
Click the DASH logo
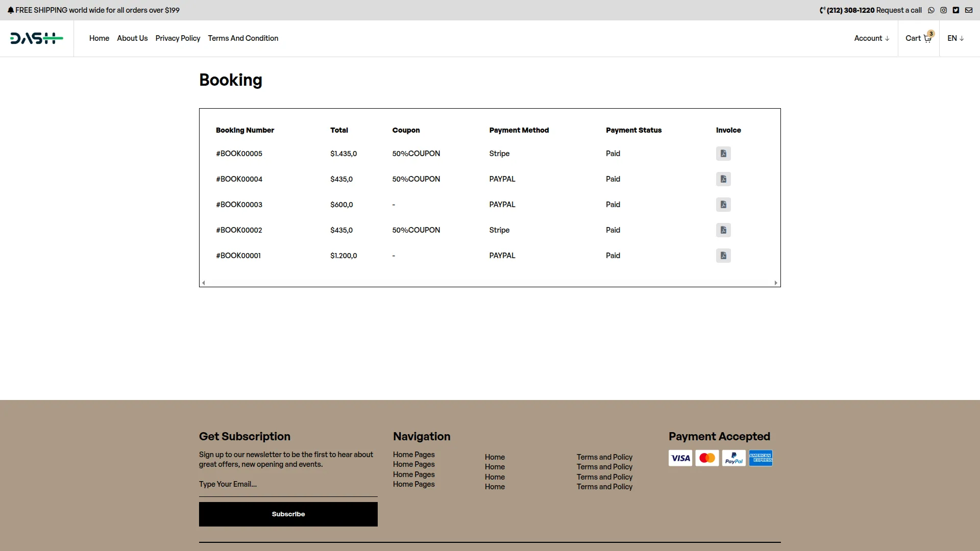pos(37,38)
